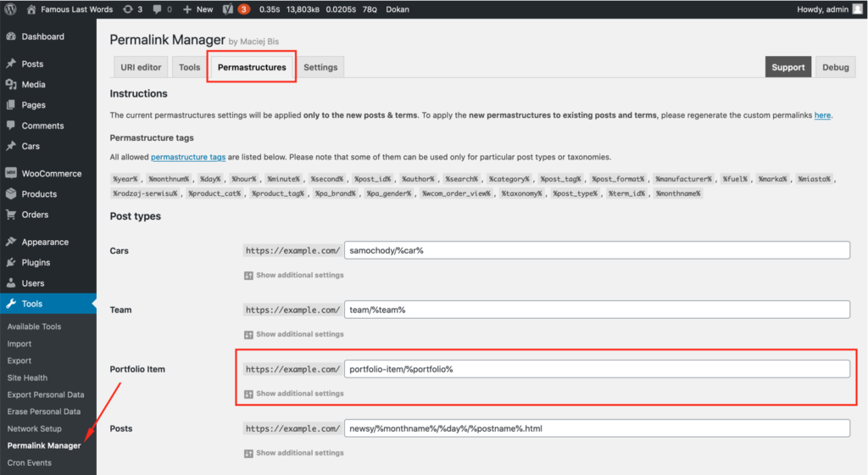The height and width of the screenshot is (475, 868).
Task: Click the %author% tag
Action: [418, 179]
